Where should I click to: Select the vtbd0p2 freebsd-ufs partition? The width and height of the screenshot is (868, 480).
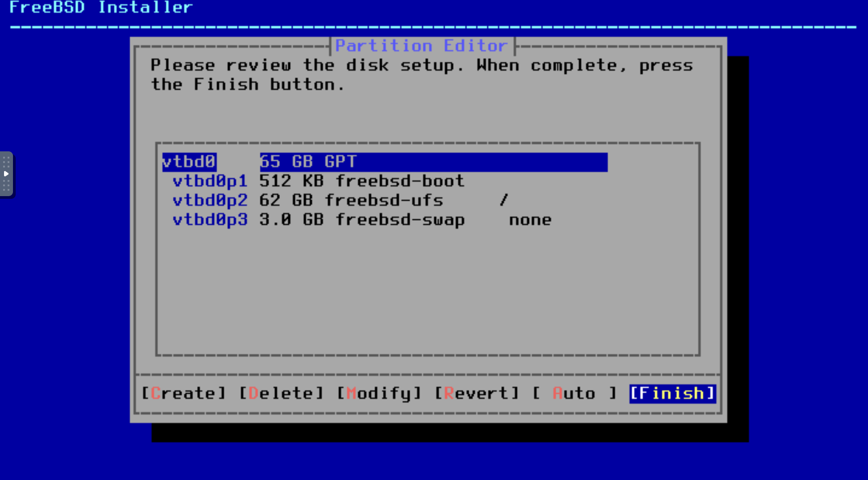tap(340, 201)
